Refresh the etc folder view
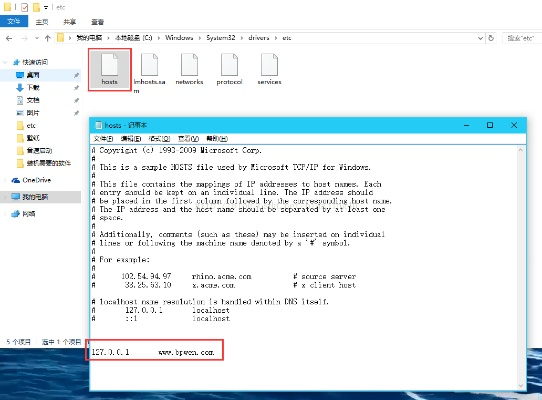Image resolution: width=542 pixels, height=400 pixels. tap(491, 38)
